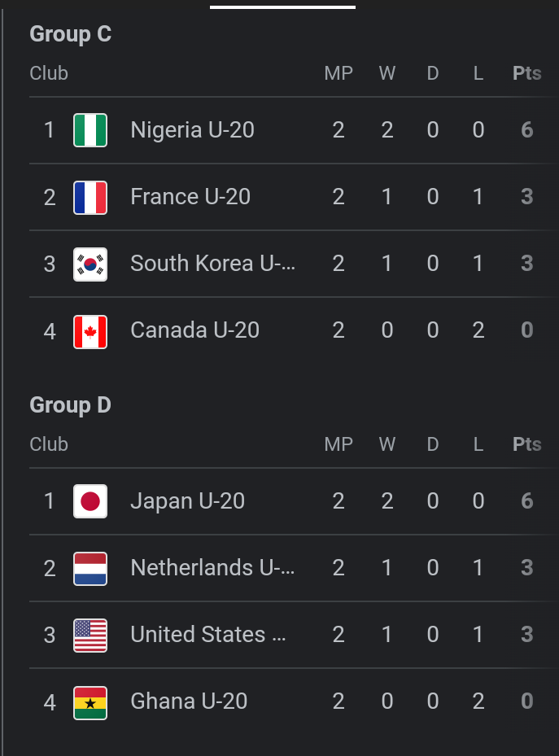Screen dimensions: 559x756
Task: Open Ghana U-20 team link
Action: [189, 701]
